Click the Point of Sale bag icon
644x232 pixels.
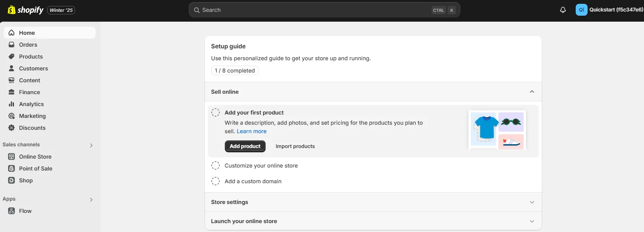(11, 168)
